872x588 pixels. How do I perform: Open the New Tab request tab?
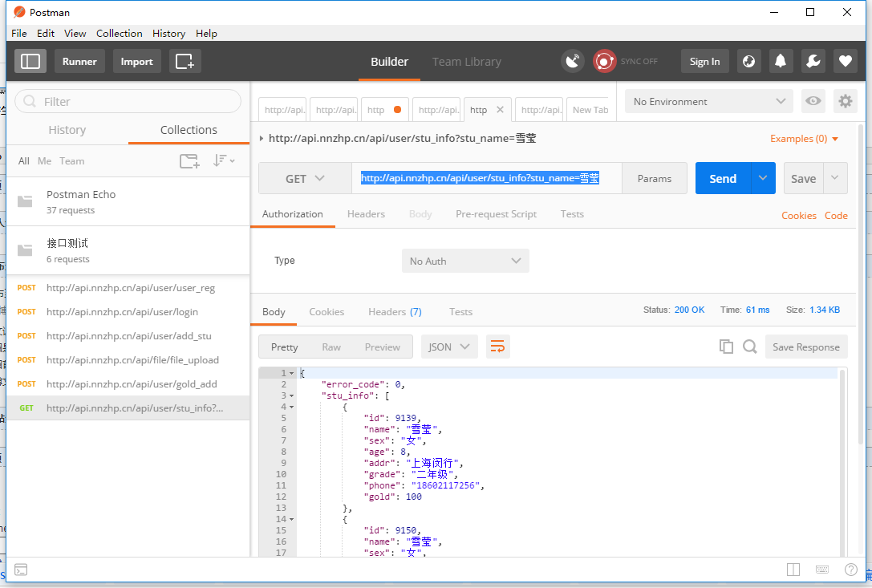coord(590,110)
